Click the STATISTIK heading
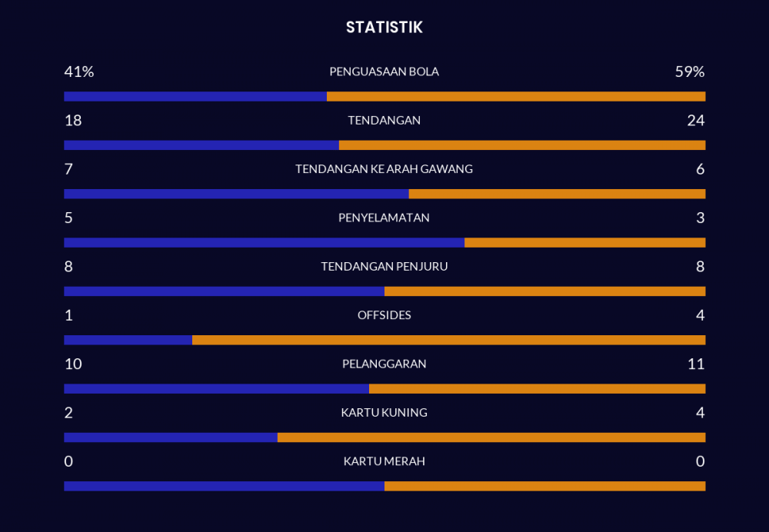 (x=384, y=28)
